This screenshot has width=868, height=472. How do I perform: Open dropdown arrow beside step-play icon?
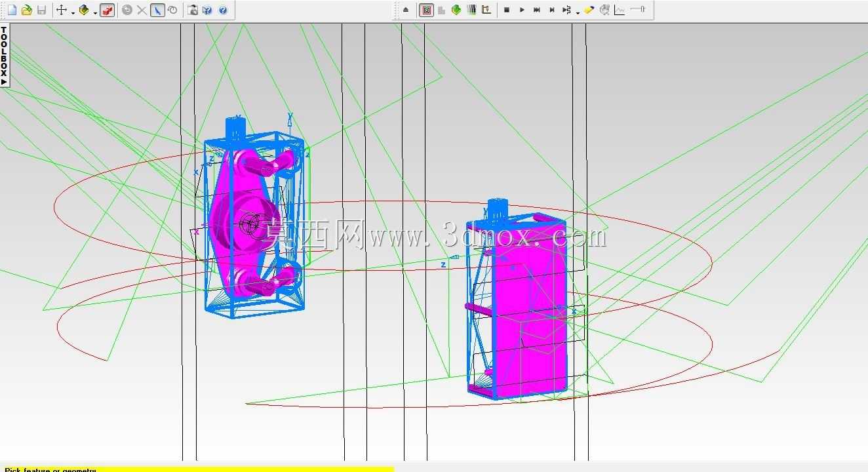coord(578,12)
